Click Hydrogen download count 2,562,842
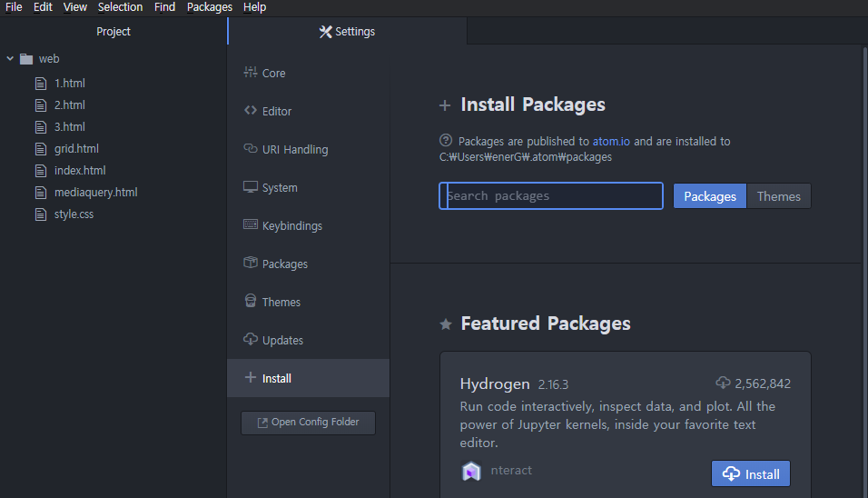The image size is (868, 498). pos(754,383)
